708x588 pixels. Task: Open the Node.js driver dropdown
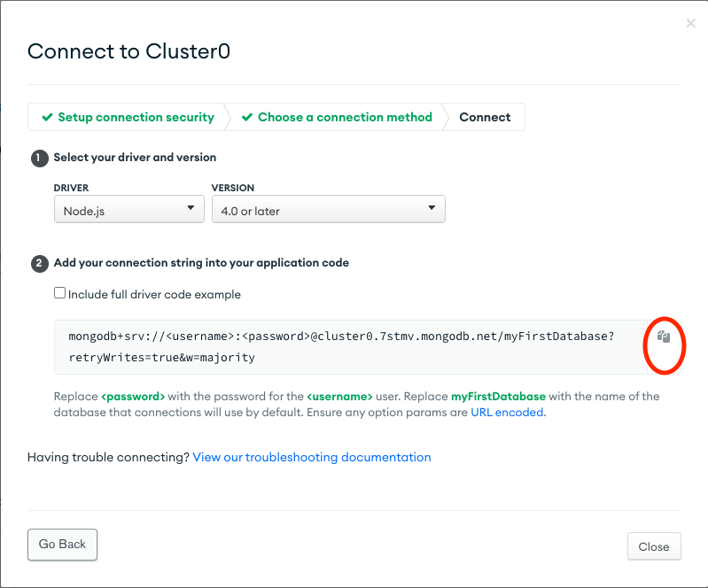tap(129, 209)
